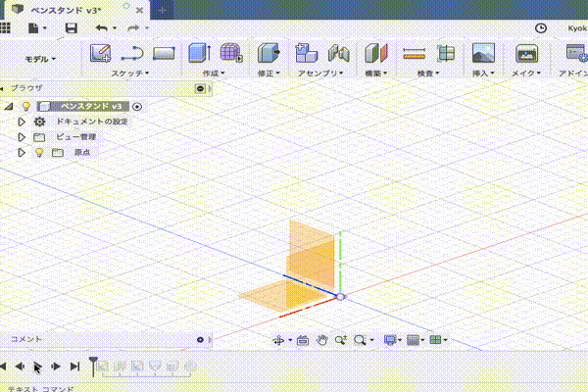Open the 構築 dropdown menu
Viewport: 588px width, 392px height.
[375, 73]
